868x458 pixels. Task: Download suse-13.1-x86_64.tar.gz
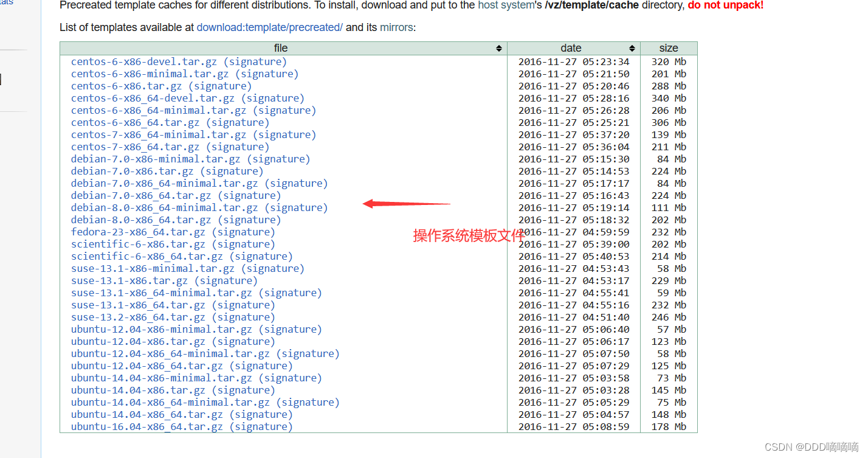tap(138, 305)
